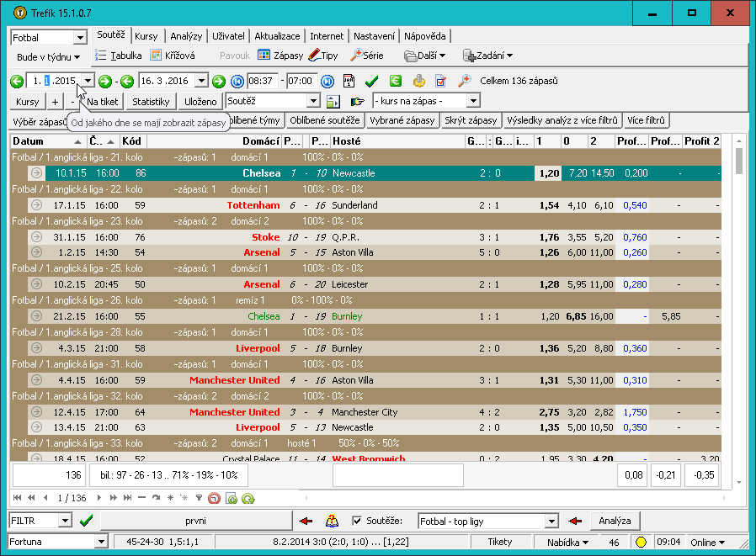Click row marker for Chelsea - Newcastle match
Viewport: 756px width, 556px height.
click(x=37, y=173)
